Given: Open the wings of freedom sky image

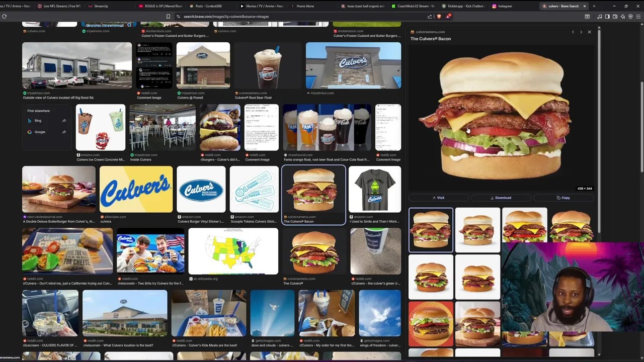Looking at the screenshot, I should click(x=380, y=313).
